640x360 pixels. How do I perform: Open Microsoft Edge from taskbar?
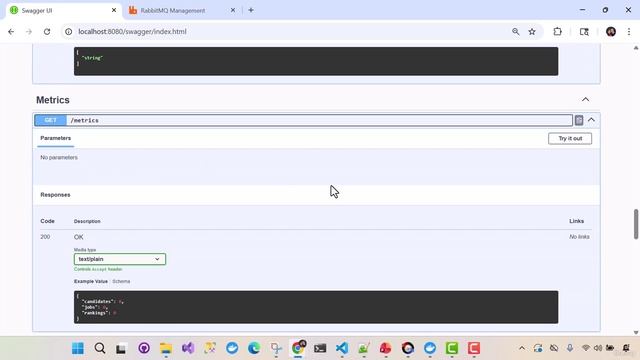[254, 348]
